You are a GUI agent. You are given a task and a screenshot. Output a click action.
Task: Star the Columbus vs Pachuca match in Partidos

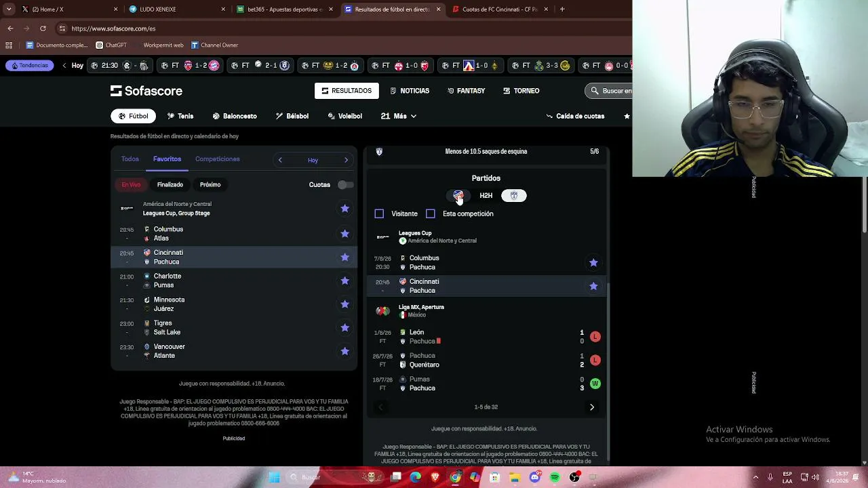coord(593,262)
